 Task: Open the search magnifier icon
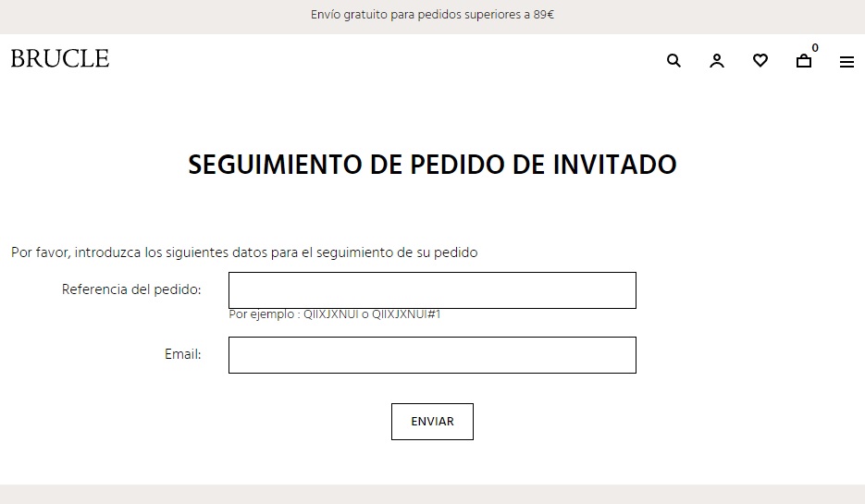[673, 61]
